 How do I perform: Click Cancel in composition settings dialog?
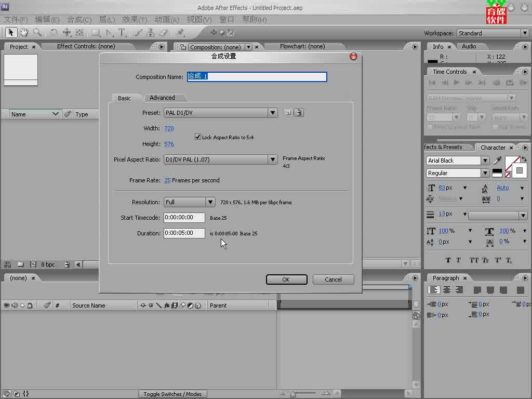(x=333, y=279)
